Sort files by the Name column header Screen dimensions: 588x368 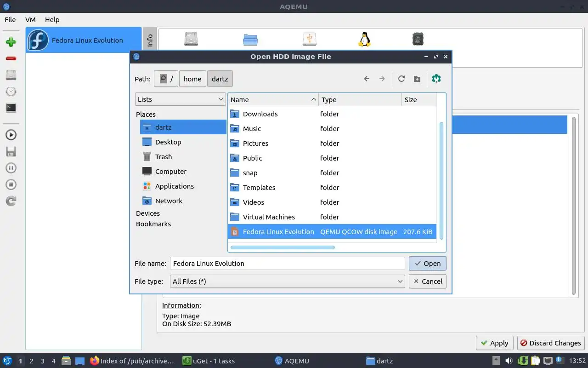coord(273,100)
